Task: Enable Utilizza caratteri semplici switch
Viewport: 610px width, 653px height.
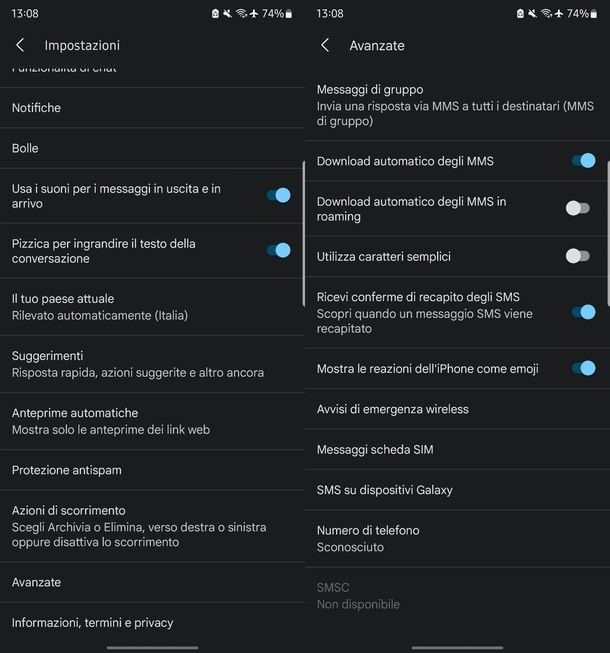Action: tap(578, 256)
